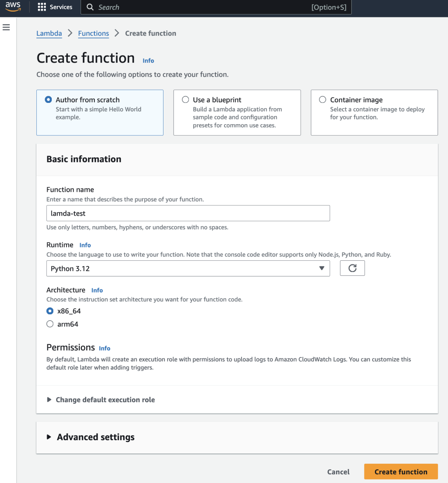Click the Info link next to Runtime
The width and height of the screenshot is (448, 483).
(x=85, y=245)
